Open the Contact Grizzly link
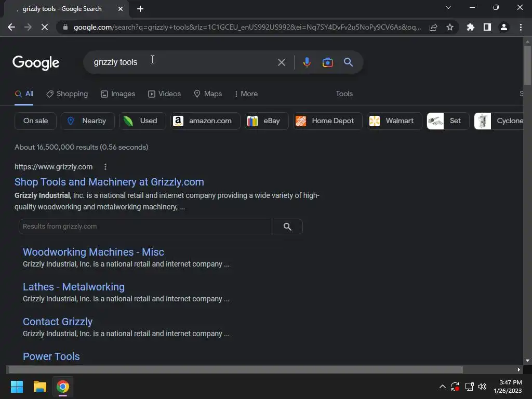The width and height of the screenshot is (532, 399). click(58, 322)
